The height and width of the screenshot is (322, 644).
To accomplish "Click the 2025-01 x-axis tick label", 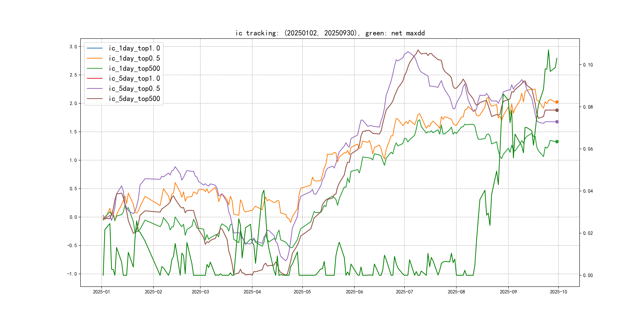I will 101,292.
